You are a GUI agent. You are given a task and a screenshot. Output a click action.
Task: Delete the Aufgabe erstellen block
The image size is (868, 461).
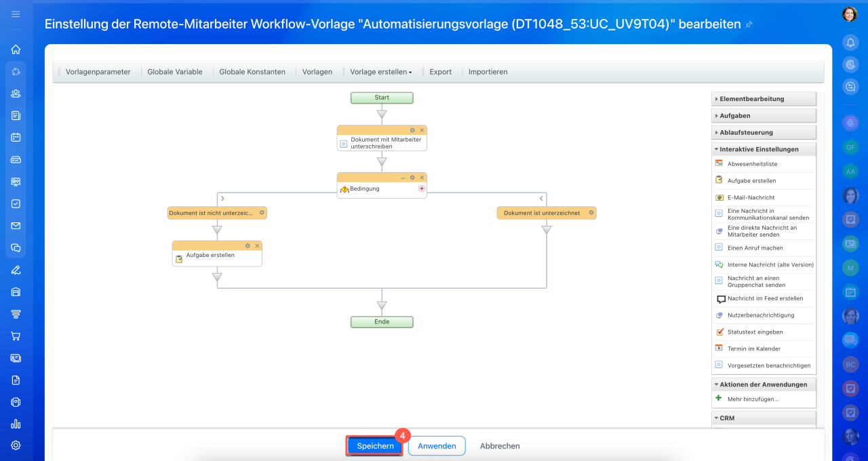coord(257,245)
